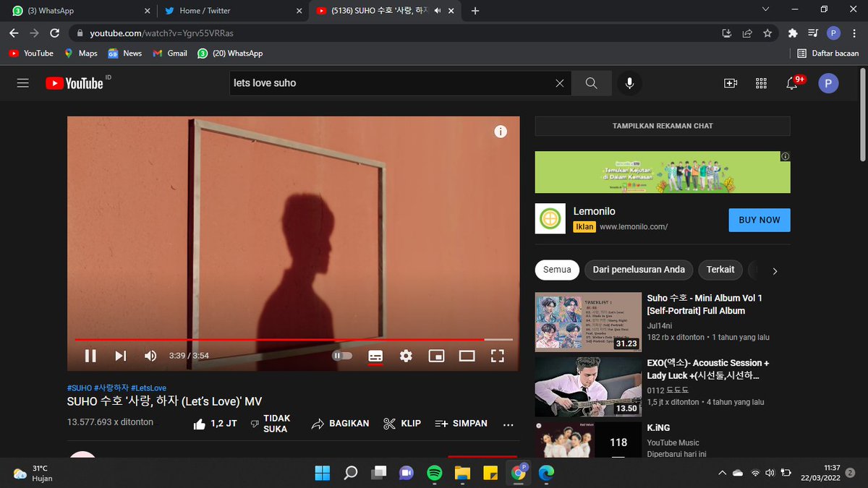Open Chrome three-dot menu
The height and width of the screenshot is (488, 868).
click(x=854, y=33)
